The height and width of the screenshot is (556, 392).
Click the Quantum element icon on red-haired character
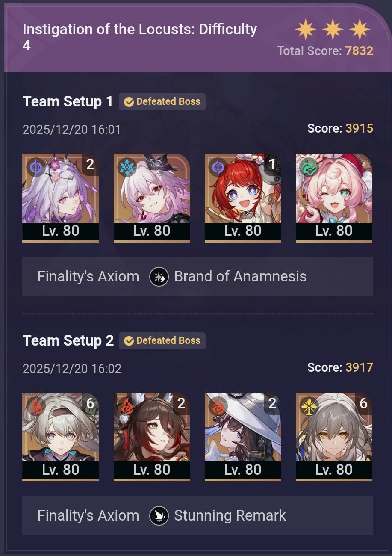coord(218,167)
